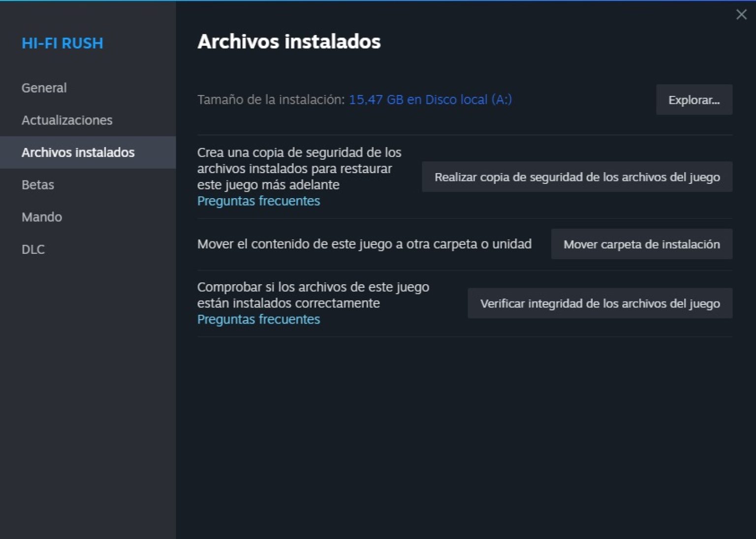Open the Mando settings section
This screenshot has width=756, height=539.
[x=41, y=217]
